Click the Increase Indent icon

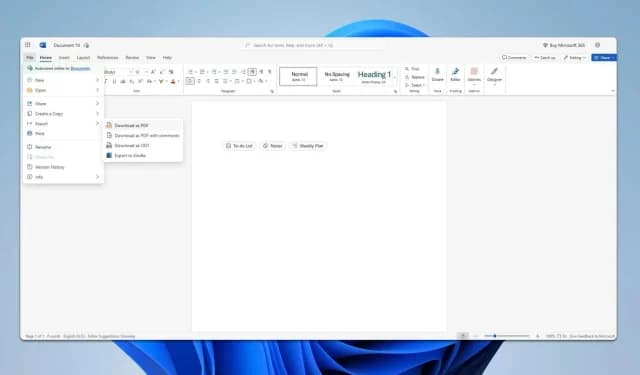pyautogui.click(x=235, y=72)
